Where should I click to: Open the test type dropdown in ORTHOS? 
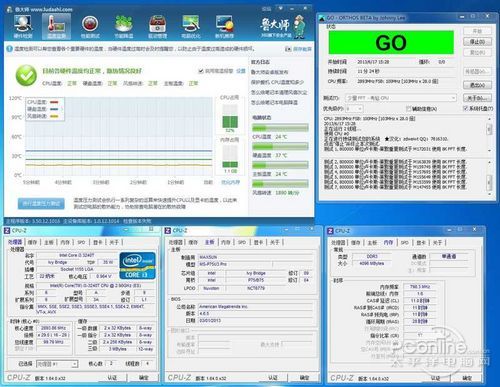401,98
